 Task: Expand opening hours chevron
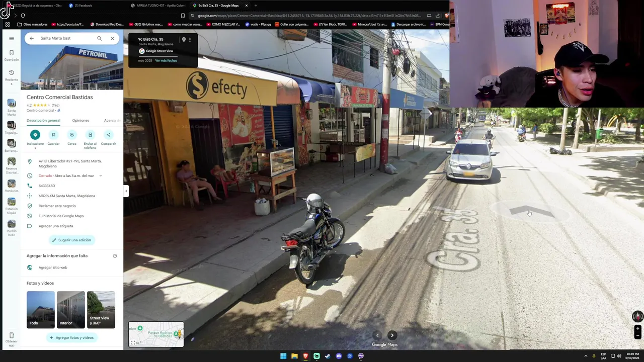click(100, 175)
